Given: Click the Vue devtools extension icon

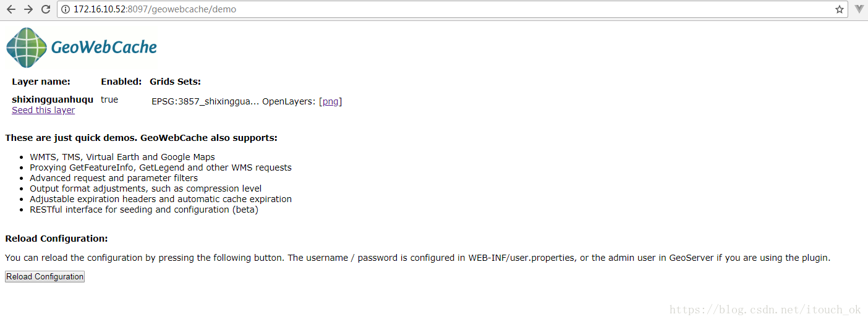Looking at the screenshot, I should pyautogui.click(x=859, y=9).
